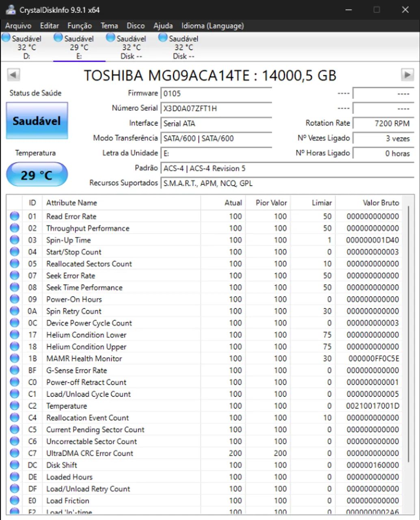Click the Atual column header
The height and width of the screenshot is (520, 420).
[223, 203]
